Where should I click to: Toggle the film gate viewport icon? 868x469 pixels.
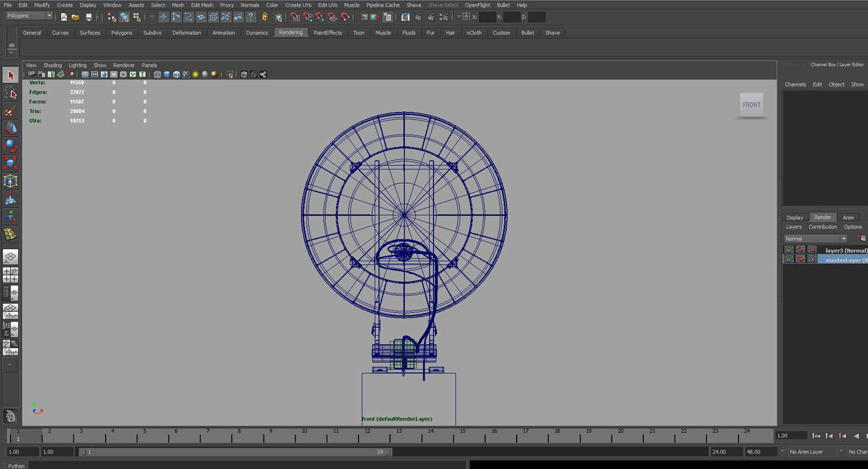(94, 74)
